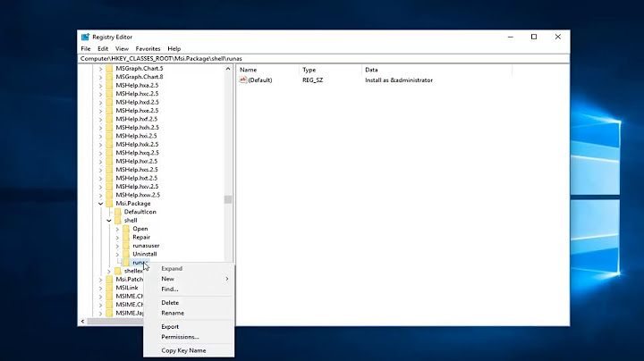Click the MSHelp.hxk.2.5 folder icon

109,145
